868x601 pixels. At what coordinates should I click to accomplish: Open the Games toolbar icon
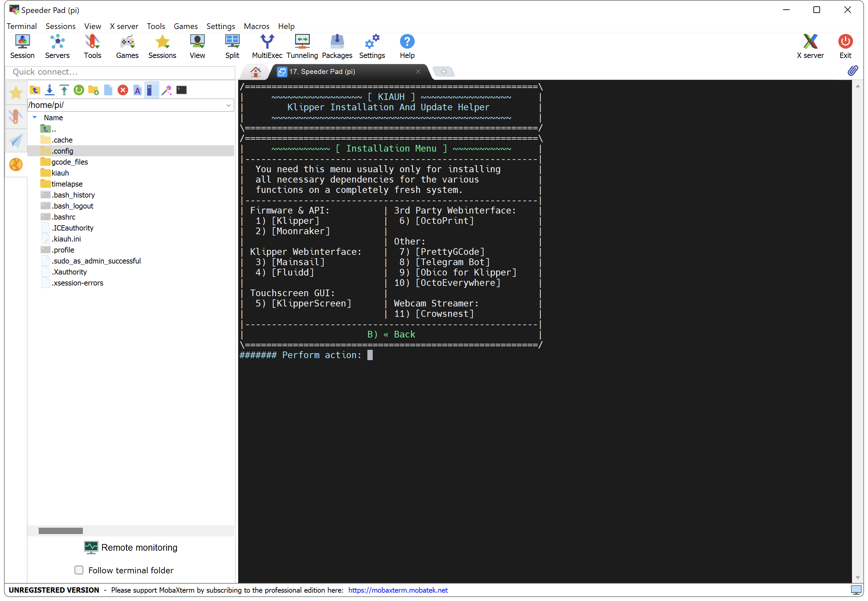pos(127,47)
